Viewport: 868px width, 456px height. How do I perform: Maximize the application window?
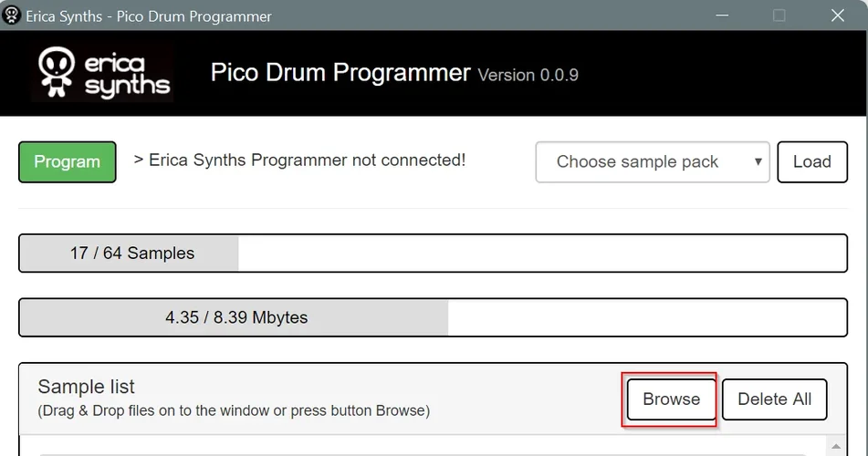[779, 16]
